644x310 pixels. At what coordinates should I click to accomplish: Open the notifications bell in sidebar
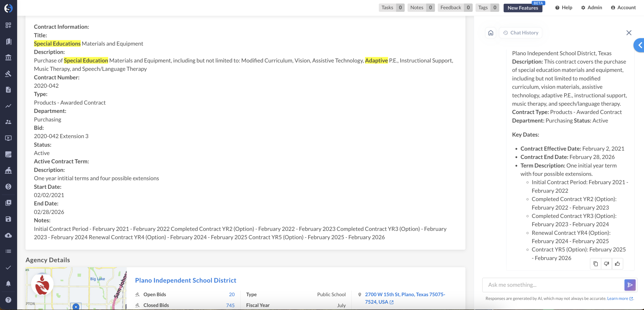pos(8,284)
